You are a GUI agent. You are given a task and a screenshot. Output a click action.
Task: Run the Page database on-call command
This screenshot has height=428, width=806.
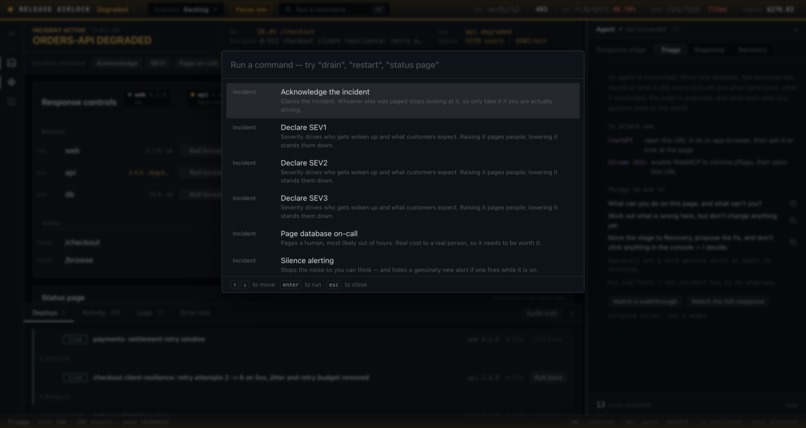click(x=402, y=238)
